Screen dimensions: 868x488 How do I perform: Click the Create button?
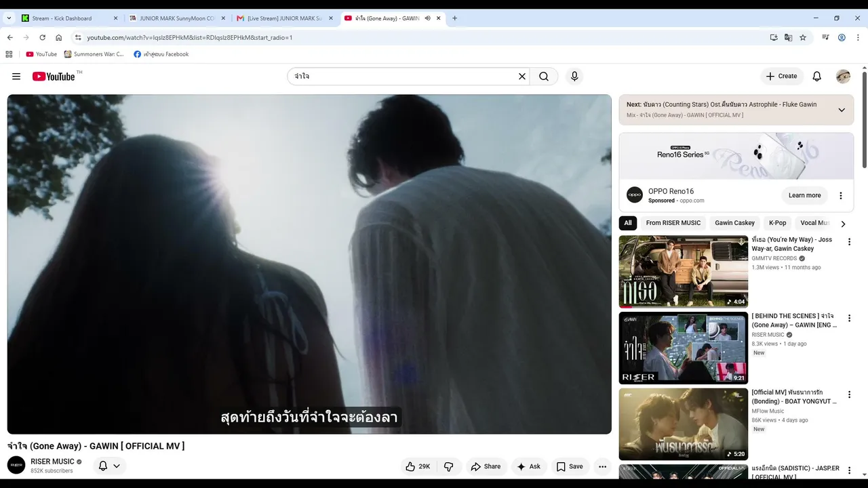[781, 77]
